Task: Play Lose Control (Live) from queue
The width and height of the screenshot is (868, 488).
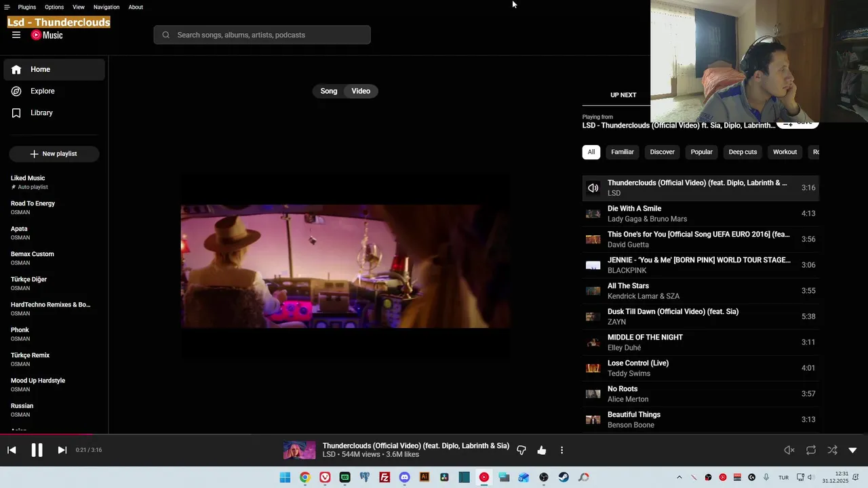Action: click(x=701, y=368)
